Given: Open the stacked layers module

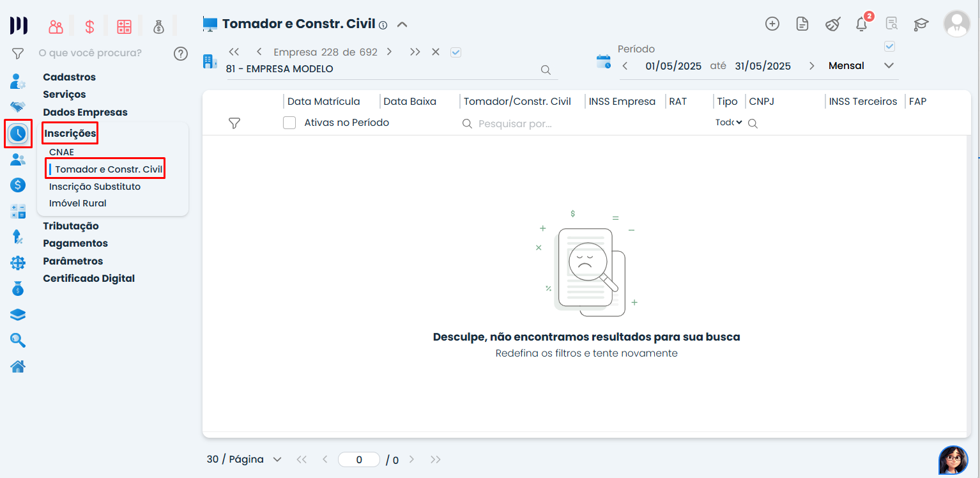Looking at the screenshot, I should [18, 314].
